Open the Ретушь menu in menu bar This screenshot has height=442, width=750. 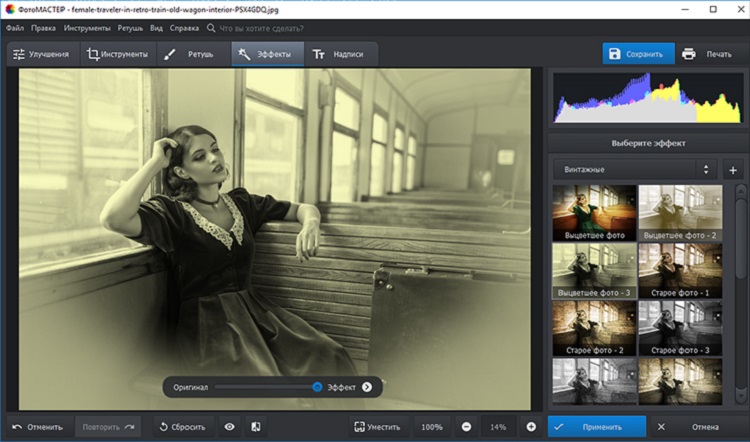(x=130, y=29)
